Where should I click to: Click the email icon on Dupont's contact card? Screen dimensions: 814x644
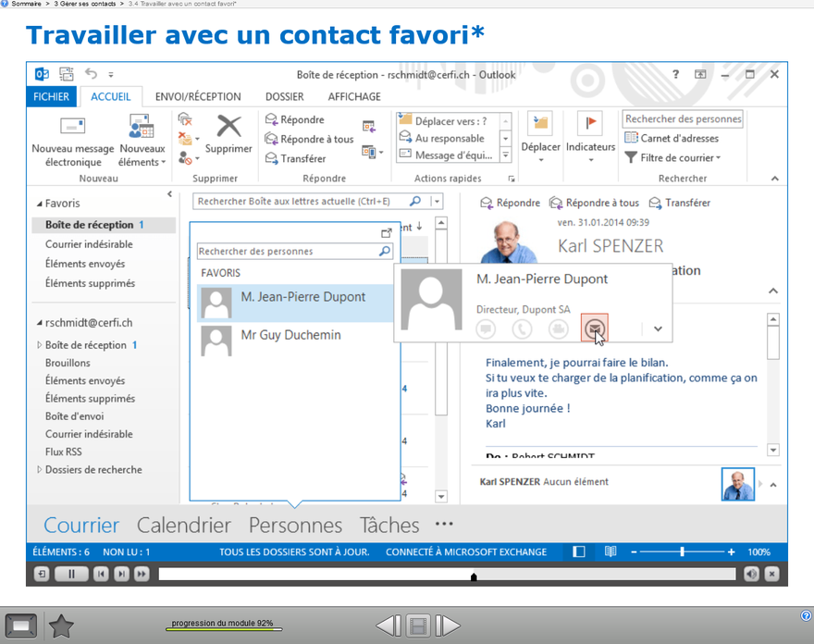(594, 328)
